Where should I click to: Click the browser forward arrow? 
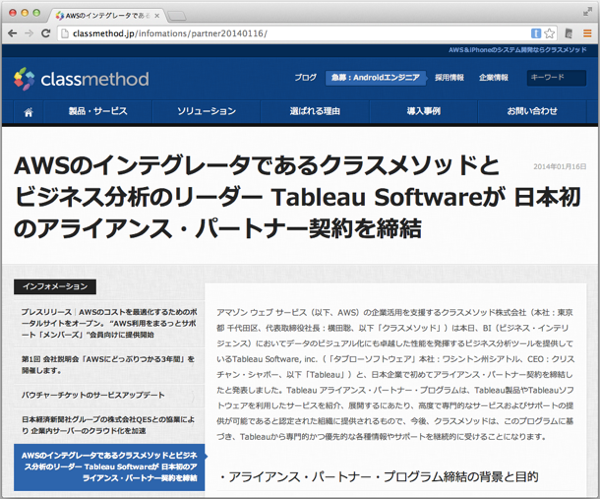pos(29,33)
